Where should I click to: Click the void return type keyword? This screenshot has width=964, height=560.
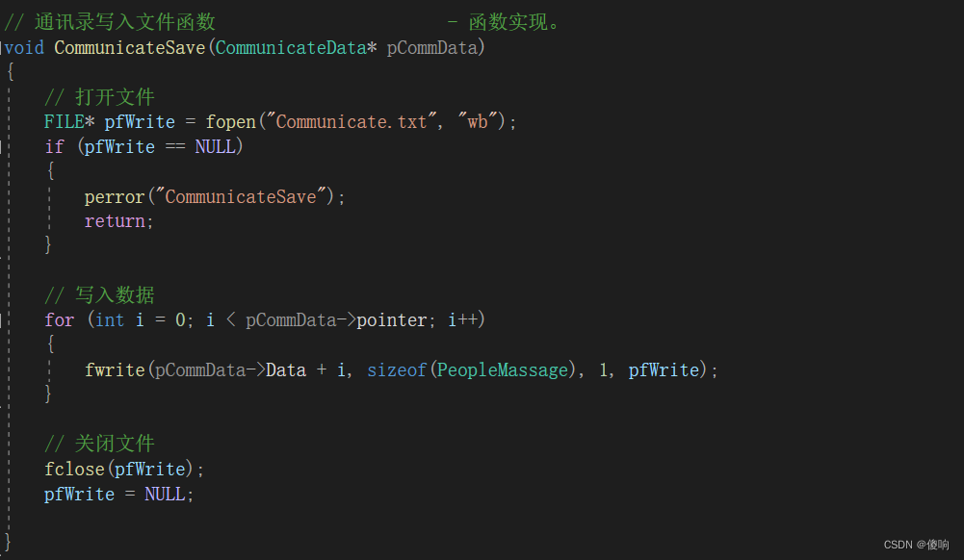coord(27,47)
